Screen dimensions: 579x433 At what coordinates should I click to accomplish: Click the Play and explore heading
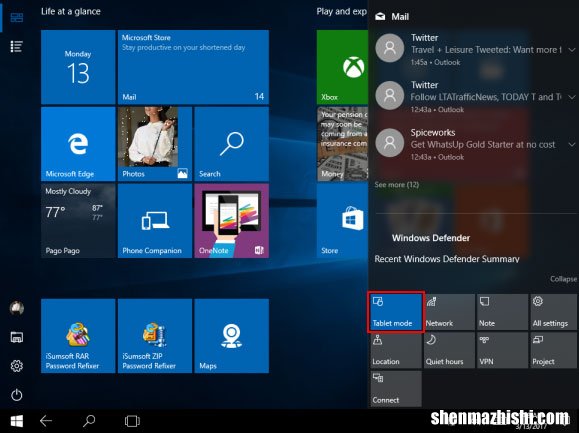pyautogui.click(x=342, y=11)
